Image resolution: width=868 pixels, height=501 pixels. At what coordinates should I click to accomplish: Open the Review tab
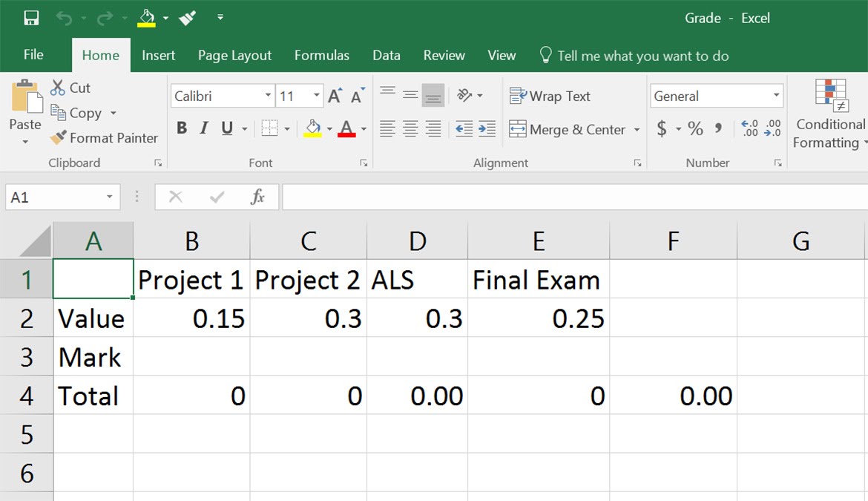click(444, 56)
